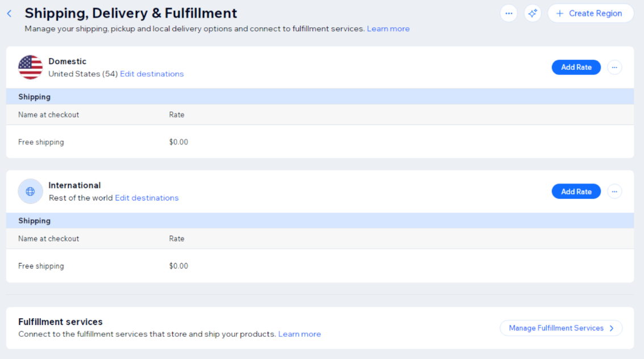644x359 pixels.
Task: Open the International region ellipsis options menu
Action: (614, 191)
